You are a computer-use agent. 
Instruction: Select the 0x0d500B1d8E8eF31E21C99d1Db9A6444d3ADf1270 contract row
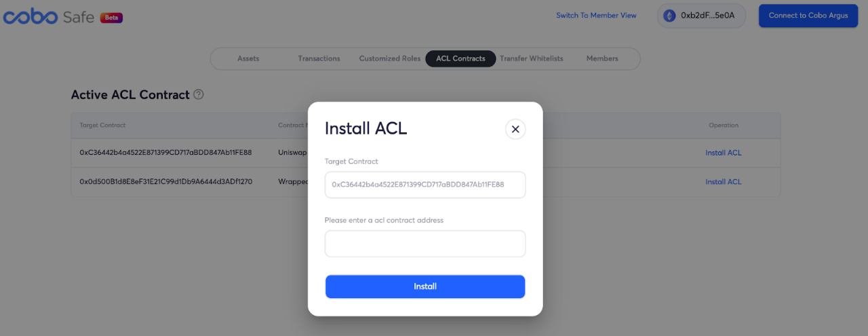[x=426, y=182]
